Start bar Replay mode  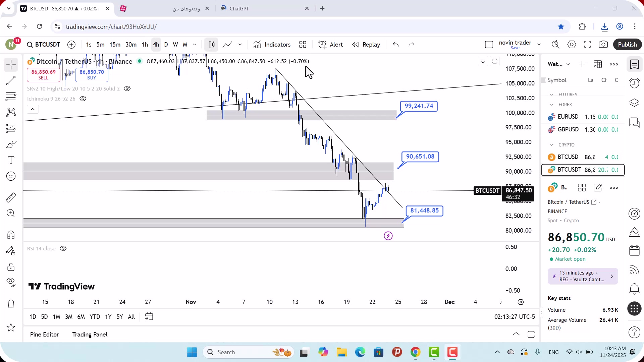[x=366, y=45]
